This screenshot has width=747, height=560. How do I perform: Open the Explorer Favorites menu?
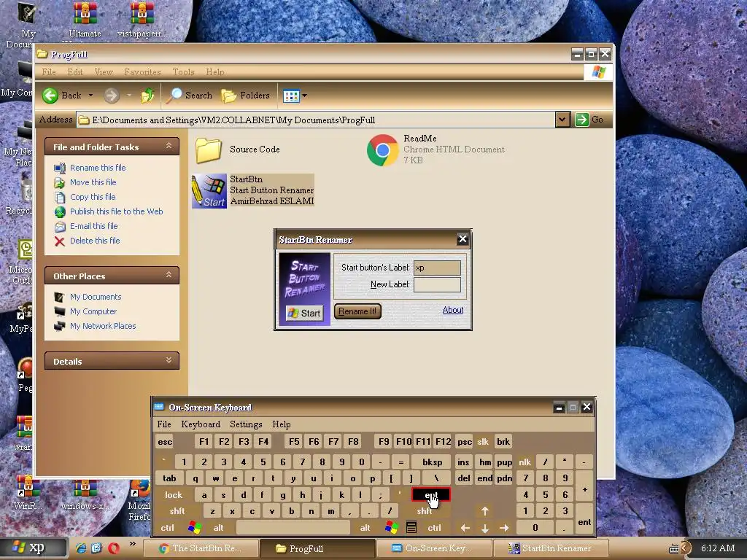coord(142,72)
